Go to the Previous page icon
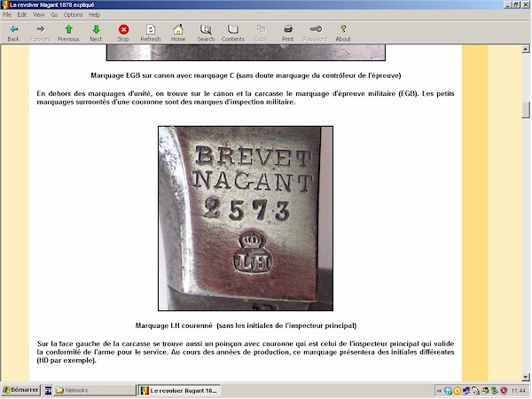The width and height of the screenshot is (532, 399). pos(68,29)
